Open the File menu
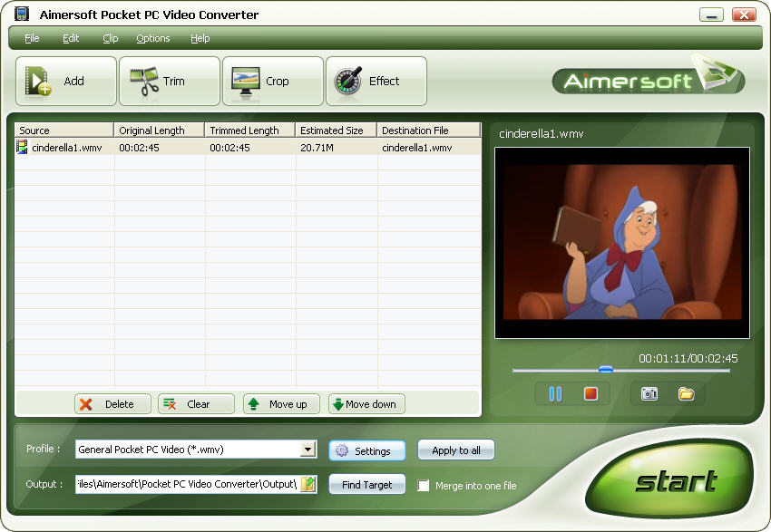 [32, 38]
